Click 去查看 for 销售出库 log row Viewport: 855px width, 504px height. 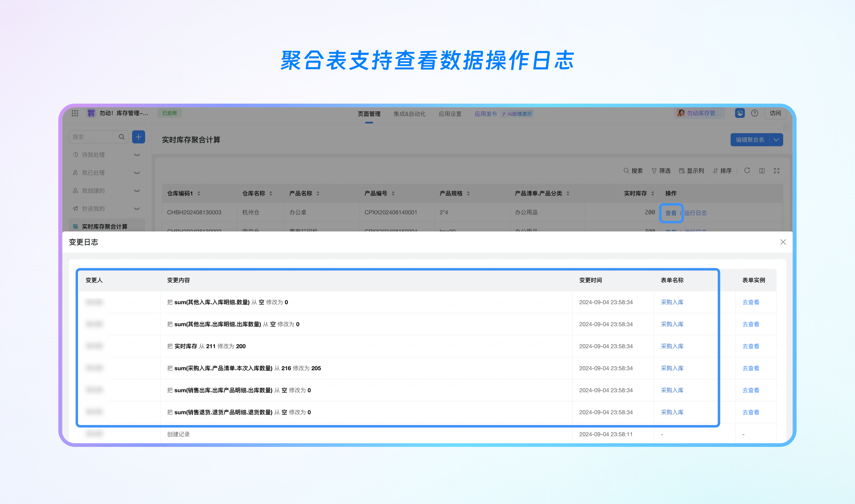point(751,390)
